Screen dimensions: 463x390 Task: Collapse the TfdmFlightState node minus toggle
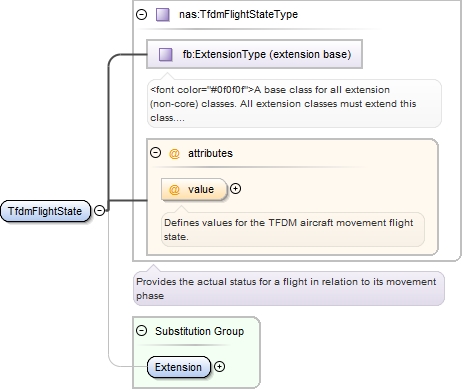point(99,210)
